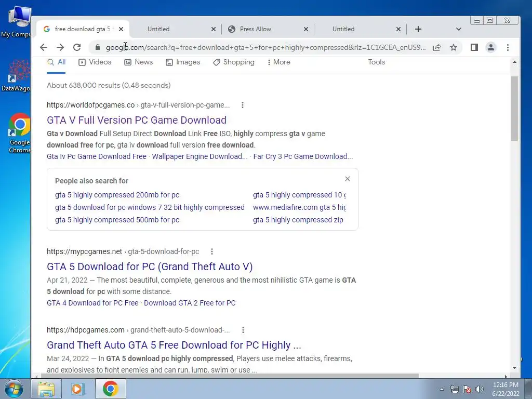Open the search Tools options
The width and height of the screenshot is (532, 399).
click(x=376, y=62)
